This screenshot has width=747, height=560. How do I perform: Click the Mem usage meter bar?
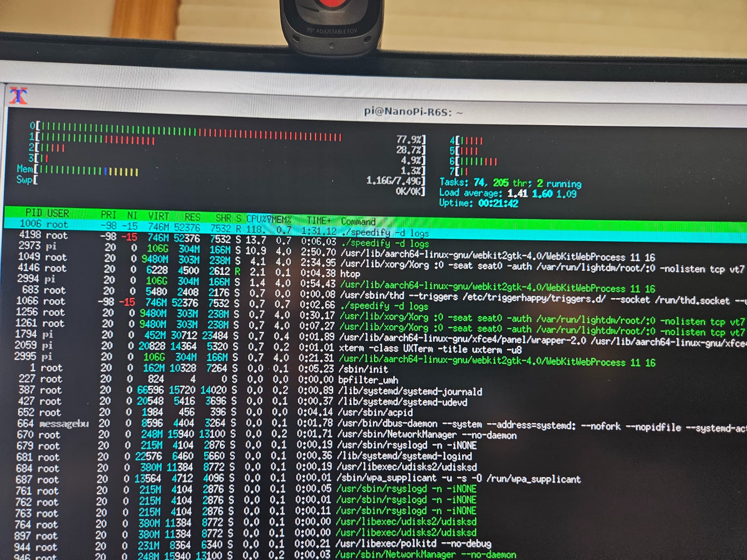(221, 174)
